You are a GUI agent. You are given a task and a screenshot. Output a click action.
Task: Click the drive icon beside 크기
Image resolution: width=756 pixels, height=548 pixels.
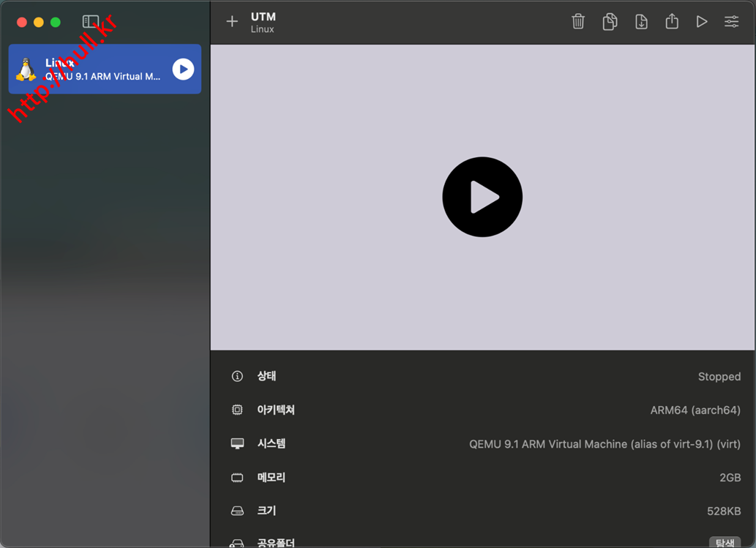237,511
